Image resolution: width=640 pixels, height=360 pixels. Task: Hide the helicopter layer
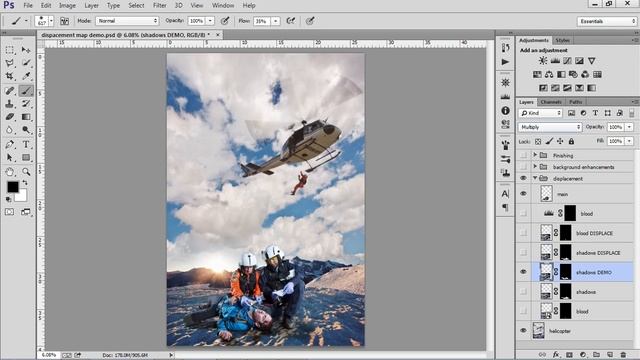point(523,331)
